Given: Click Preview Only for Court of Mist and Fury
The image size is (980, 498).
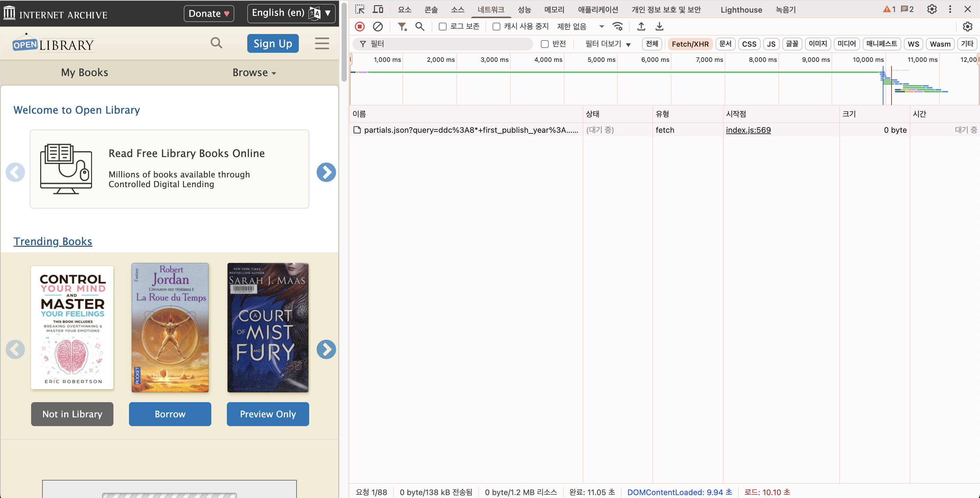Looking at the screenshot, I should click(x=268, y=413).
